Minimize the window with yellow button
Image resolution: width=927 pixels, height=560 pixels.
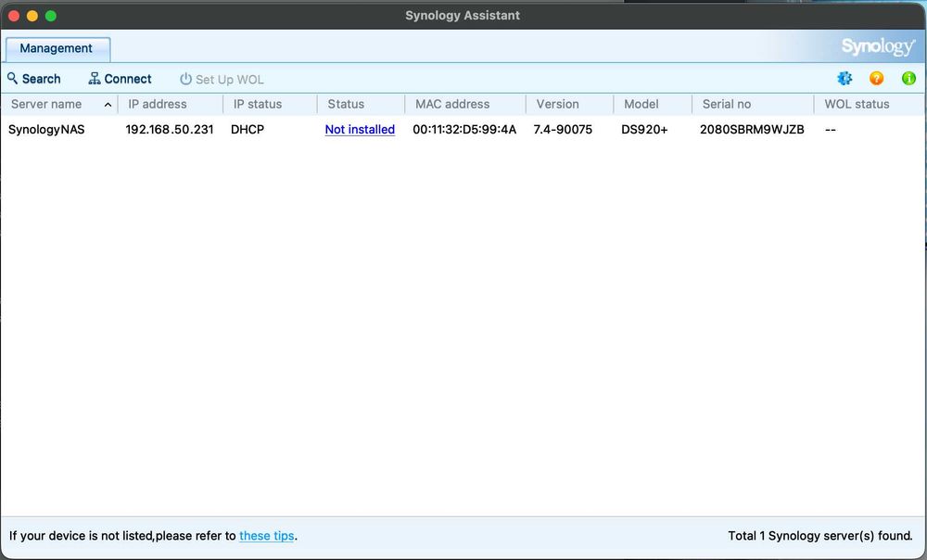[32, 16]
